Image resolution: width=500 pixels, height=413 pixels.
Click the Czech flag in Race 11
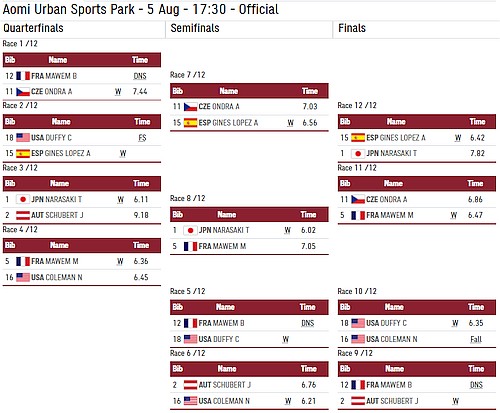tap(358, 199)
